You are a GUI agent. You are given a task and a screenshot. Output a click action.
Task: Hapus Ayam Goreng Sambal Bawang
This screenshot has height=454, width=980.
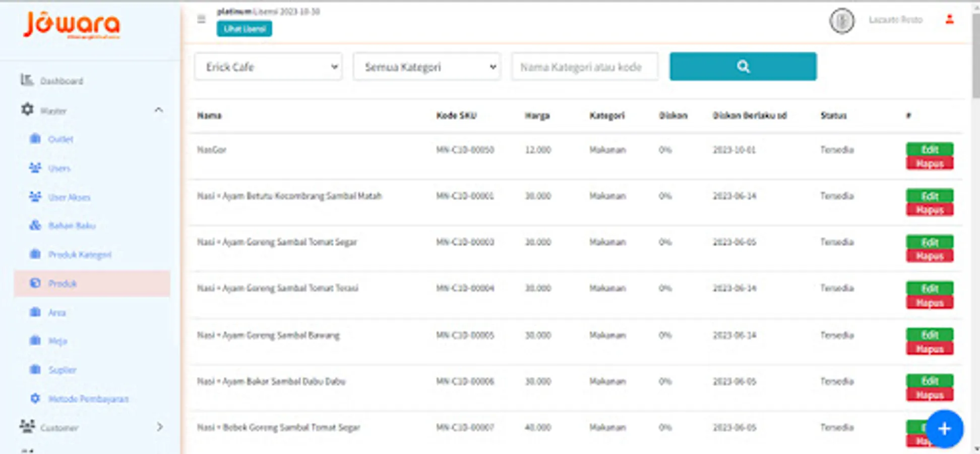[930, 349]
